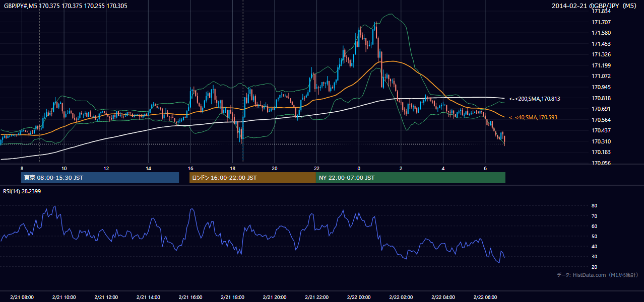Click the bottom time label 2/21 16:00
Viewport: 644px width, 302px height.
(190, 297)
